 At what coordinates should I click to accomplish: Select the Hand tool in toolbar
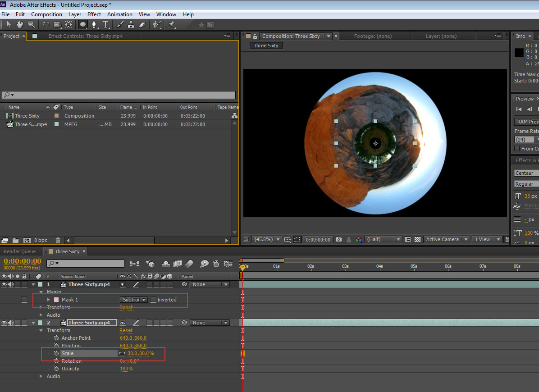coord(20,24)
